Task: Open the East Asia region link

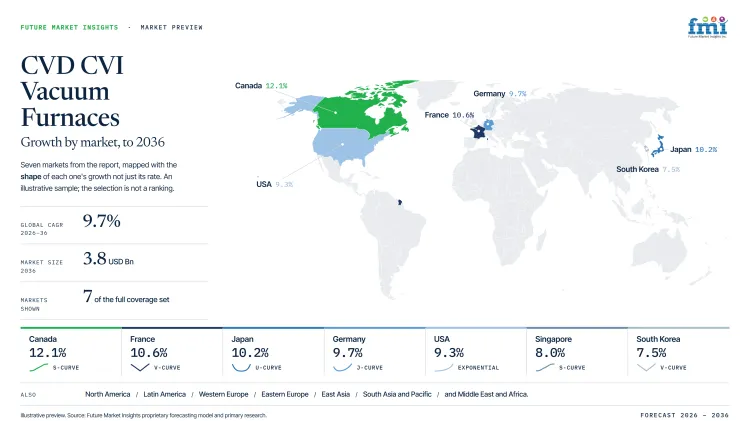Action: [336, 394]
